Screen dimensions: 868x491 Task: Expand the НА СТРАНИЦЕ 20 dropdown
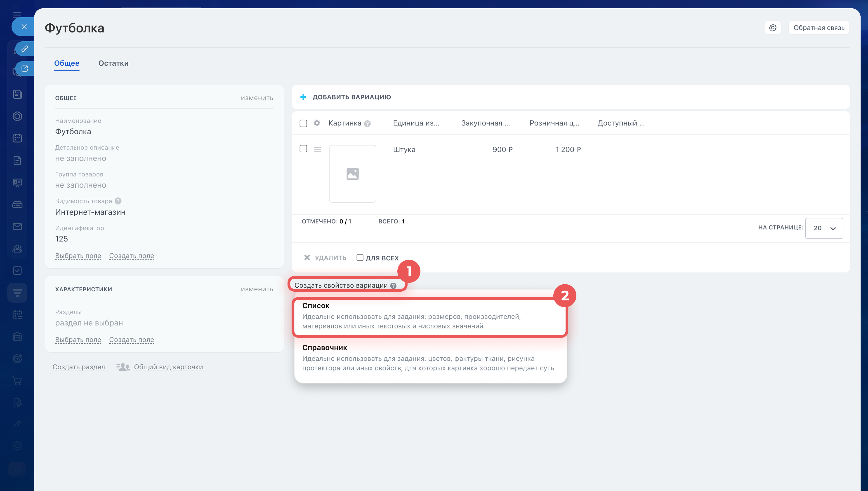[824, 228]
